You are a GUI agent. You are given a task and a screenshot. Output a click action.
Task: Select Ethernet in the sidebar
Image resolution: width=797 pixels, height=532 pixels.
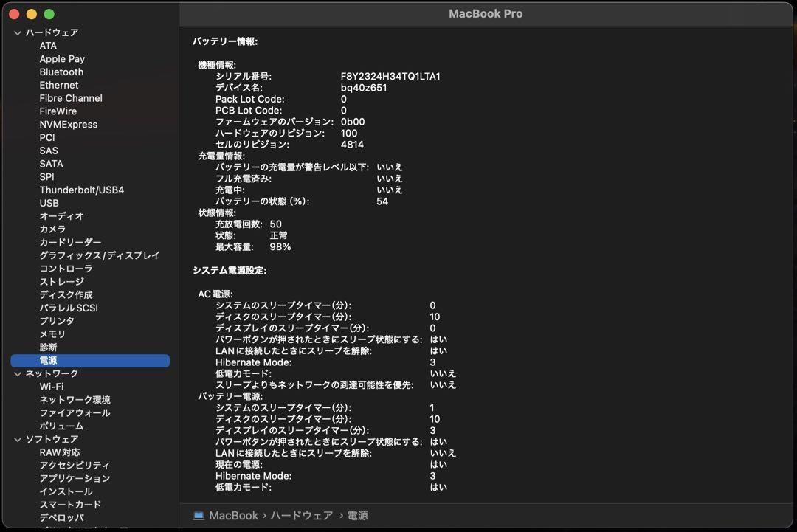click(59, 86)
